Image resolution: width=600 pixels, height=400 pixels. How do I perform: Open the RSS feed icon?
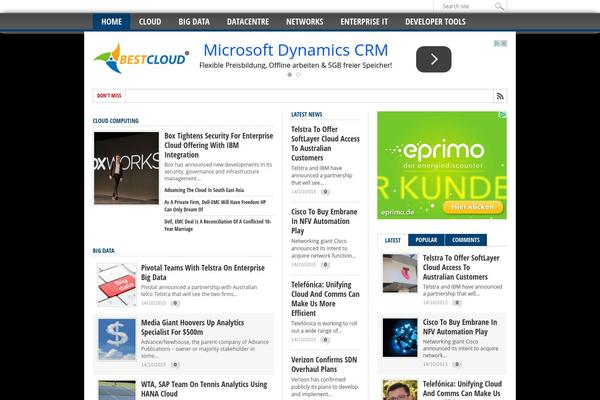500,96
